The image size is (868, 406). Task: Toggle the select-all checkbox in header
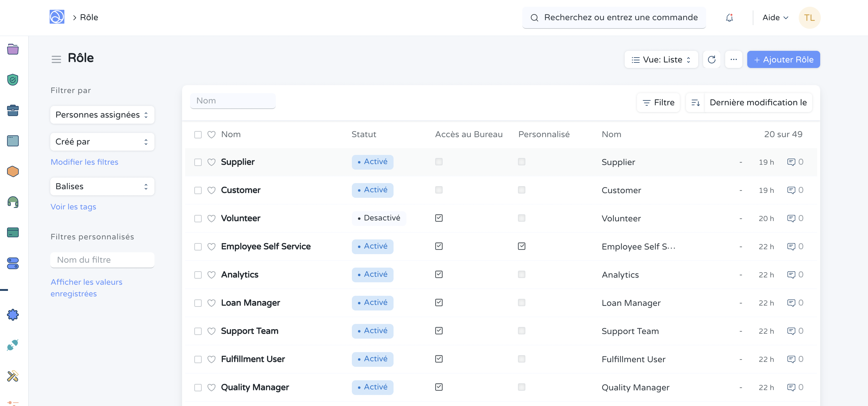tap(198, 135)
